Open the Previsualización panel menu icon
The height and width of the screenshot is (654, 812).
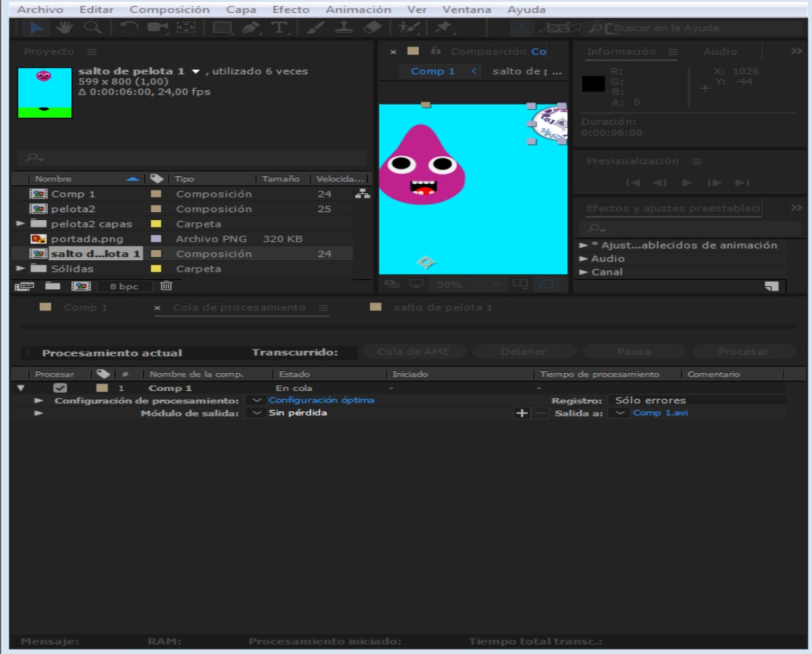point(697,162)
